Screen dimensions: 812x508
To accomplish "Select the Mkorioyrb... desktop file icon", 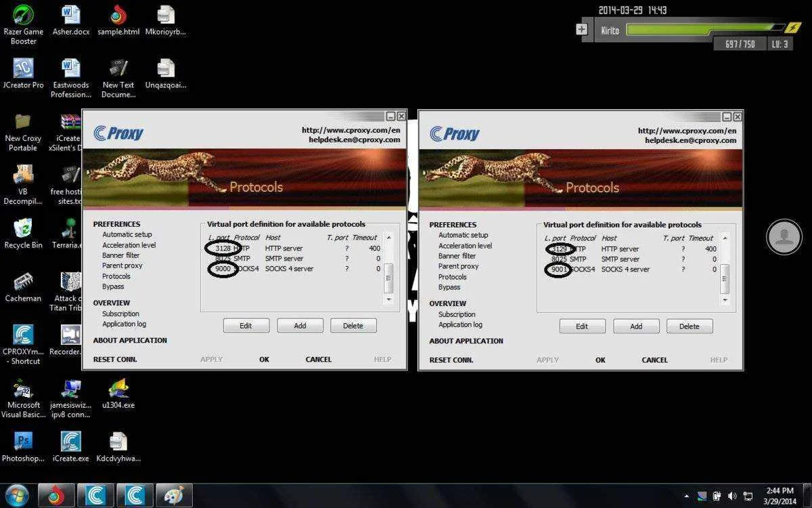I will coord(165,20).
